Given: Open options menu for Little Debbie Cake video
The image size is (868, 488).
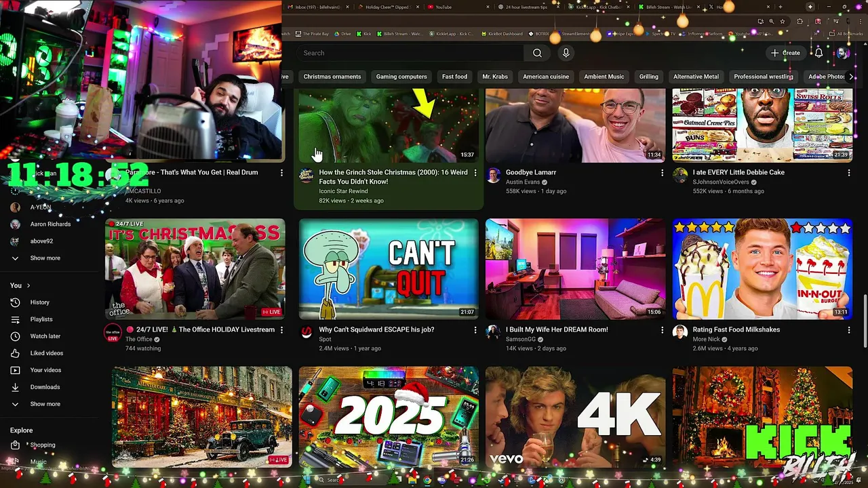Looking at the screenshot, I should [x=849, y=173].
